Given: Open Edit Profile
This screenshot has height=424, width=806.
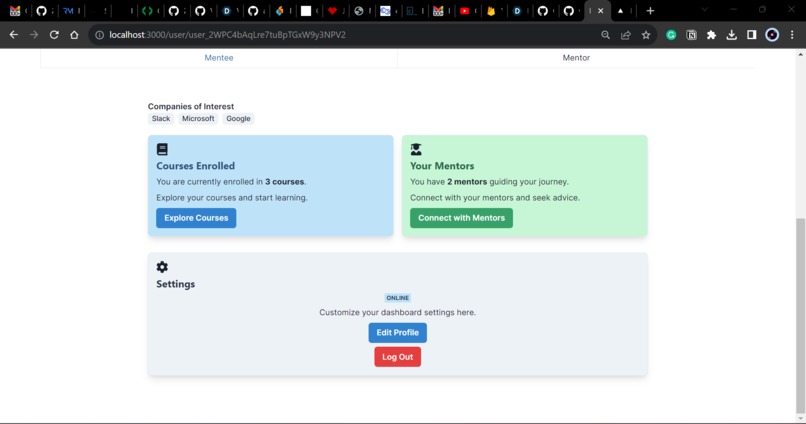Looking at the screenshot, I should point(397,333).
